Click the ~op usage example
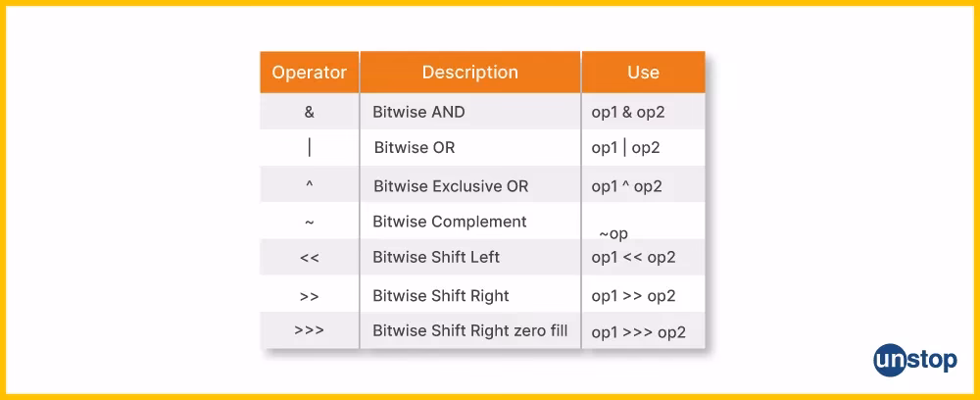Image resolution: width=980 pixels, height=400 pixels. point(613,234)
